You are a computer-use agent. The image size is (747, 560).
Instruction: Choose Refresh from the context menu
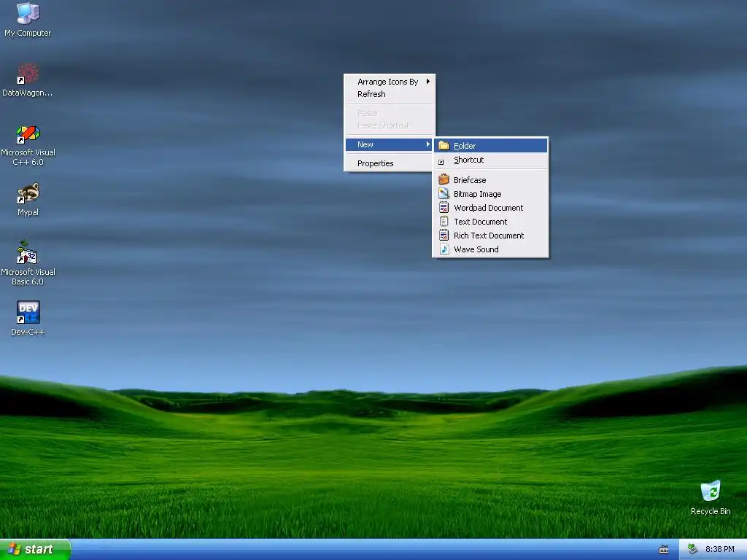pos(390,94)
